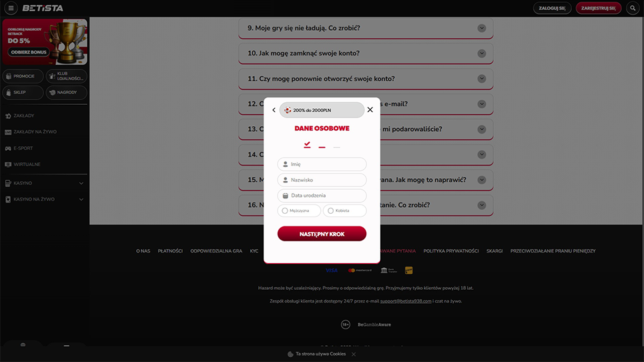The image size is (644, 362).
Task: Go back with modal left arrow
Action: point(274,110)
